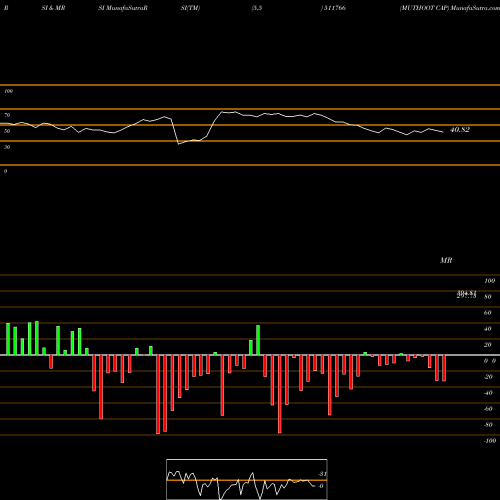Click the RSI value label 40.82
This screenshot has width=500, height=500.
click(x=460, y=130)
